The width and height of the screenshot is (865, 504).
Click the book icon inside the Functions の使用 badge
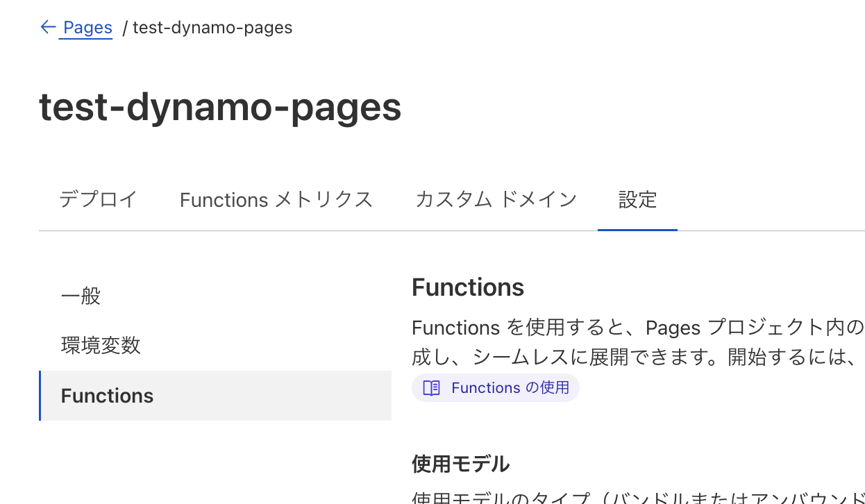[431, 387]
